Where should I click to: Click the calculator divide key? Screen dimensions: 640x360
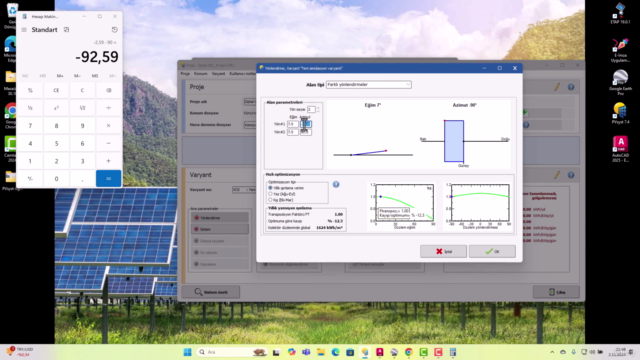pyautogui.click(x=109, y=108)
